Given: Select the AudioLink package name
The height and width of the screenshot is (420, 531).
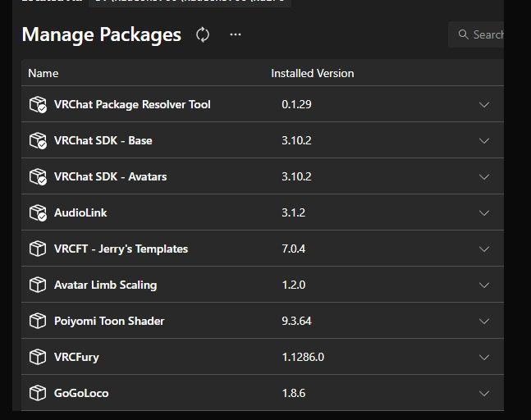Looking at the screenshot, I should (80, 213).
